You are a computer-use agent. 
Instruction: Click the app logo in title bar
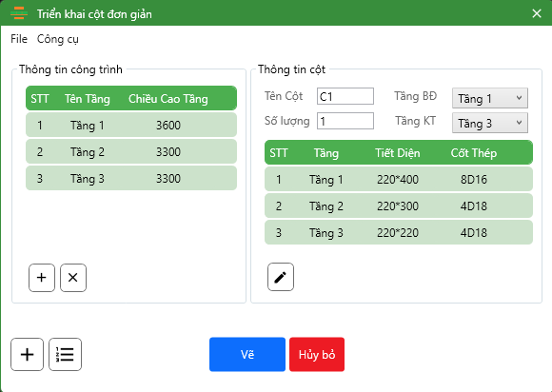(x=19, y=13)
